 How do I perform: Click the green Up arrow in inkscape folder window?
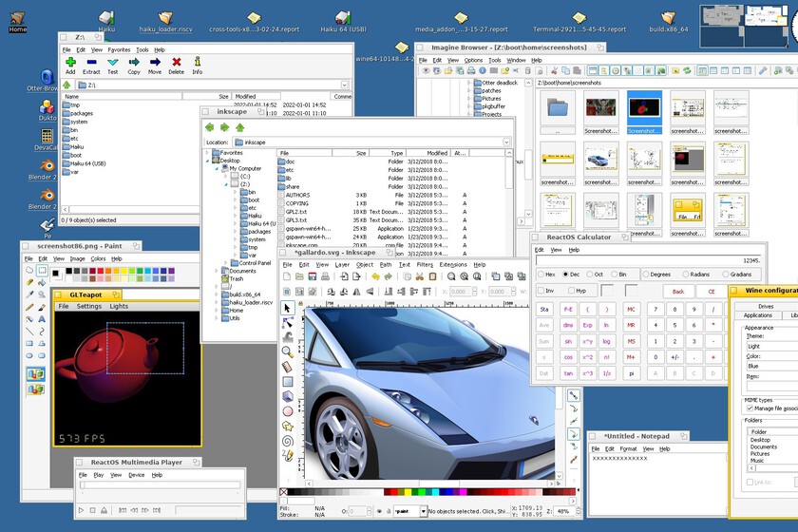[x=239, y=127]
